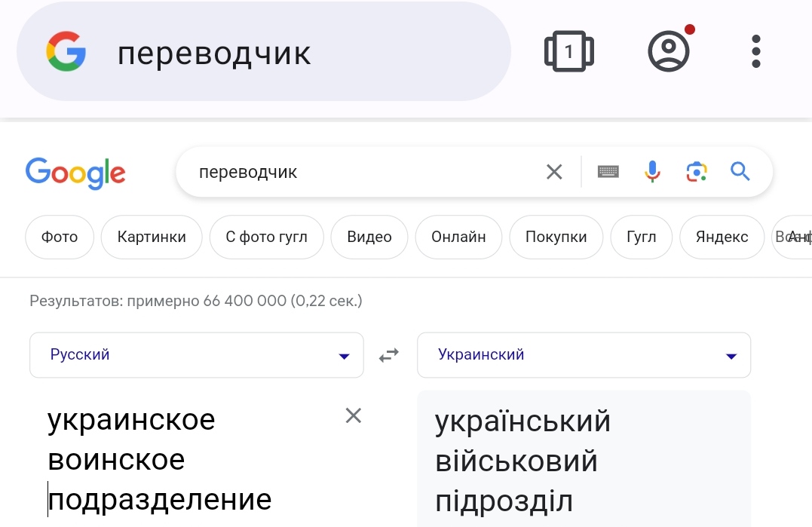Clear the search box with X
The width and height of the screenshot is (812, 527).
coord(554,172)
